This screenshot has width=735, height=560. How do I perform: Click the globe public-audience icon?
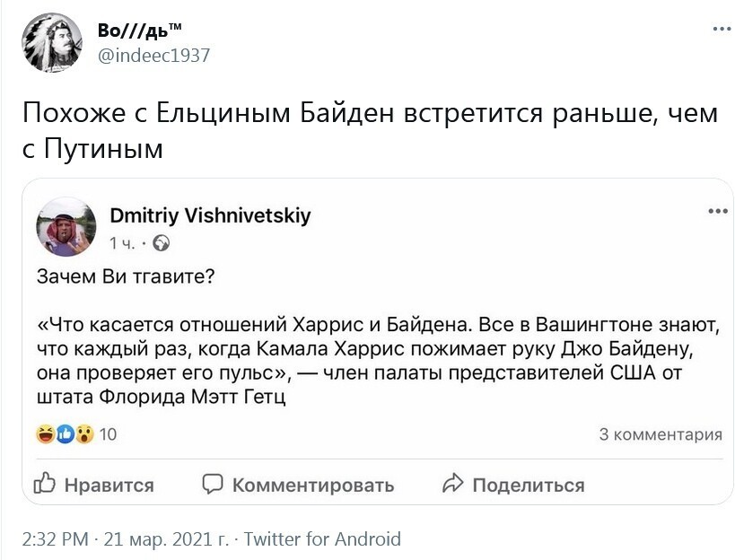tap(162, 243)
